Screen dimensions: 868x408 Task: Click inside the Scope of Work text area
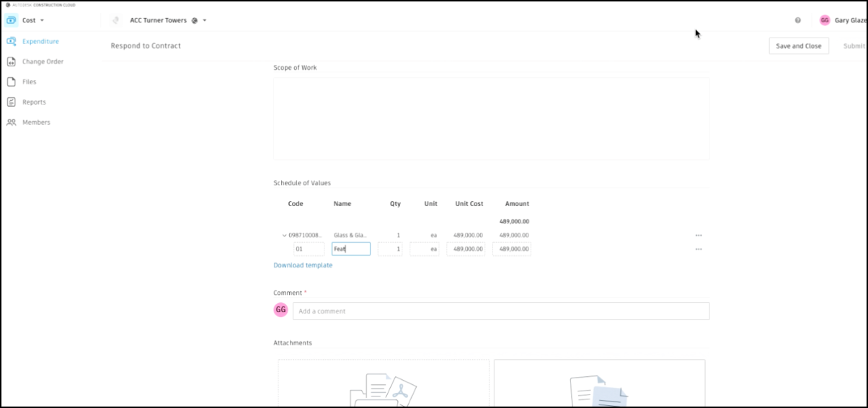tap(491, 117)
